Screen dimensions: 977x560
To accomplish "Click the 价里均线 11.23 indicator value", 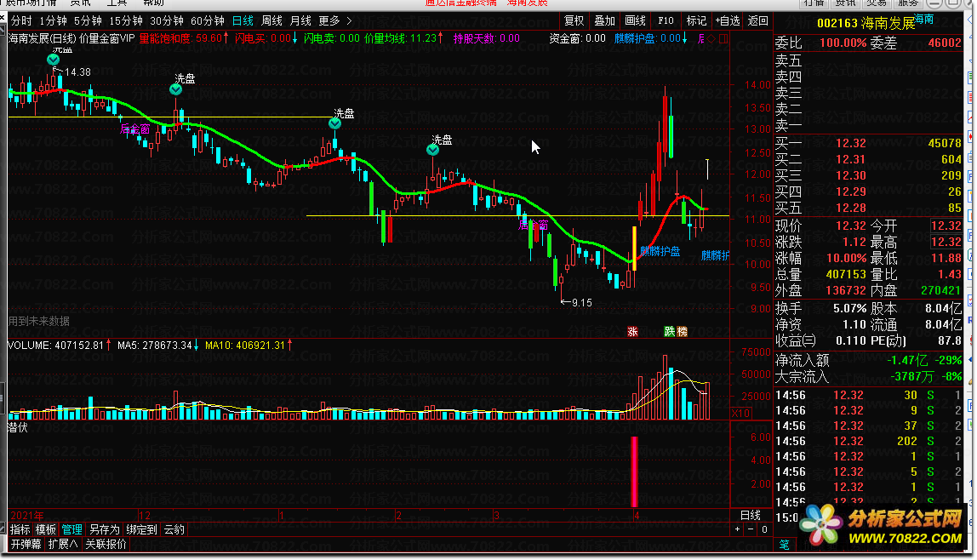I will (x=403, y=38).
